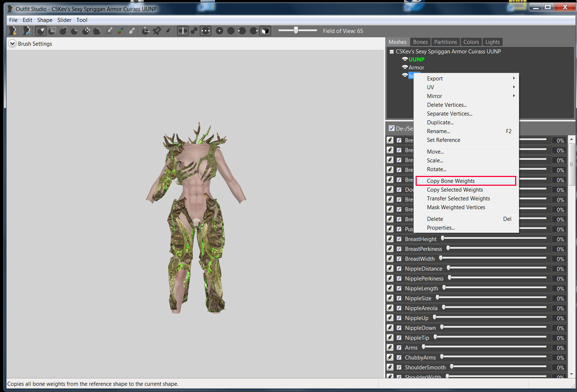The width and height of the screenshot is (577, 392).
Task: Select the Pivot pin tool icon
Action: click(157, 31)
